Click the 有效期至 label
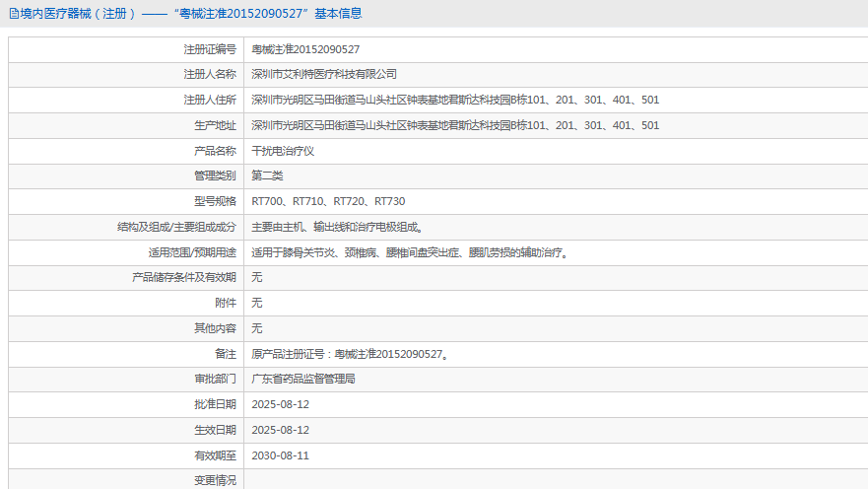 pyautogui.click(x=215, y=455)
